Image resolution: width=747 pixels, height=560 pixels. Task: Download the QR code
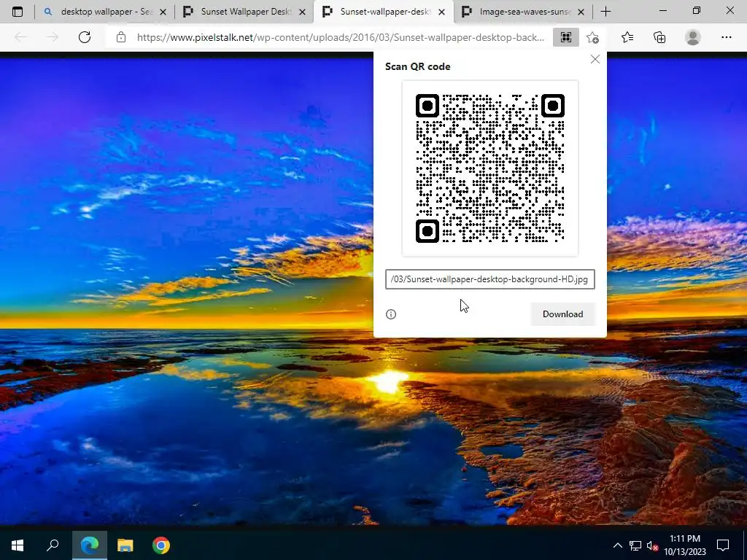(x=562, y=314)
